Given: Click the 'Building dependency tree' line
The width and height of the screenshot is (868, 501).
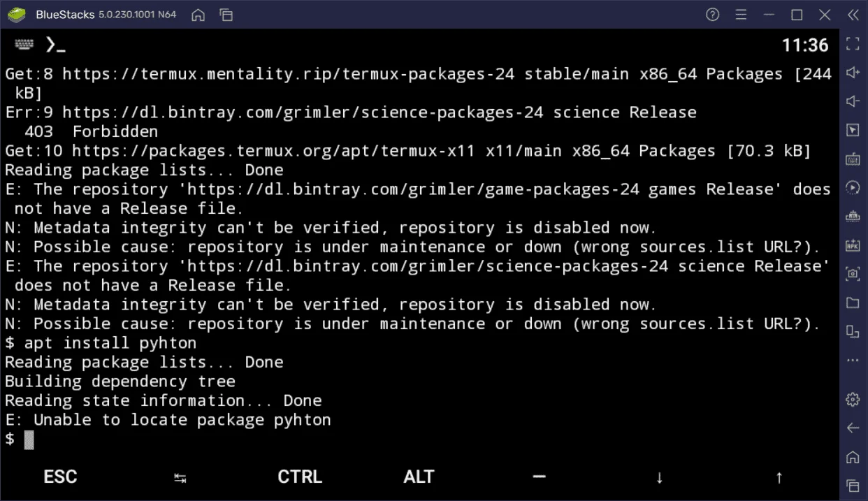Looking at the screenshot, I should 120,382.
